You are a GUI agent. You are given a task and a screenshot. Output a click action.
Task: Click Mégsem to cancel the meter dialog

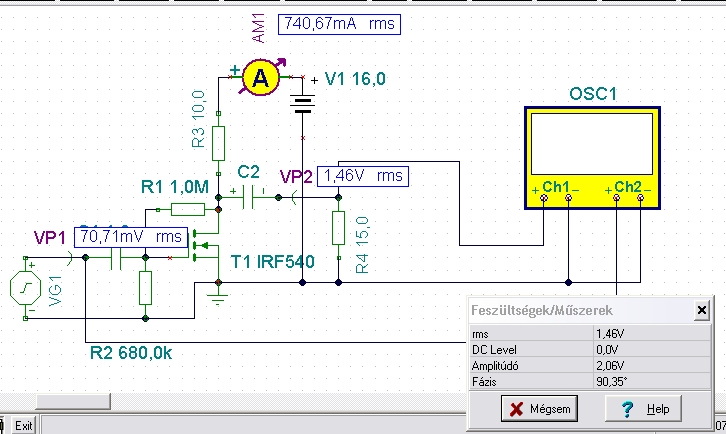coord(539,409)
